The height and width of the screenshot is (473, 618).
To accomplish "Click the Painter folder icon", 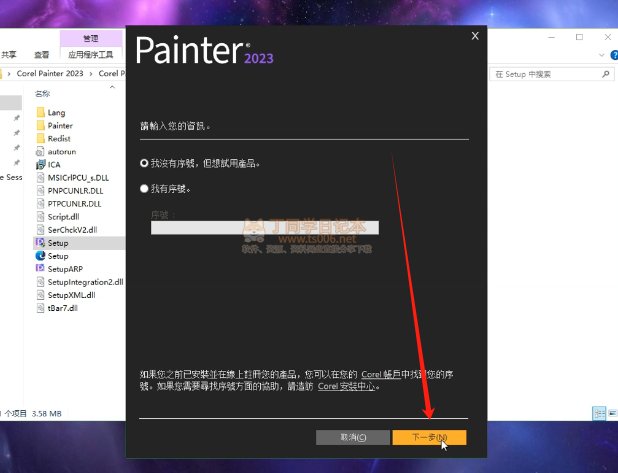I will [x=41, y=126].
